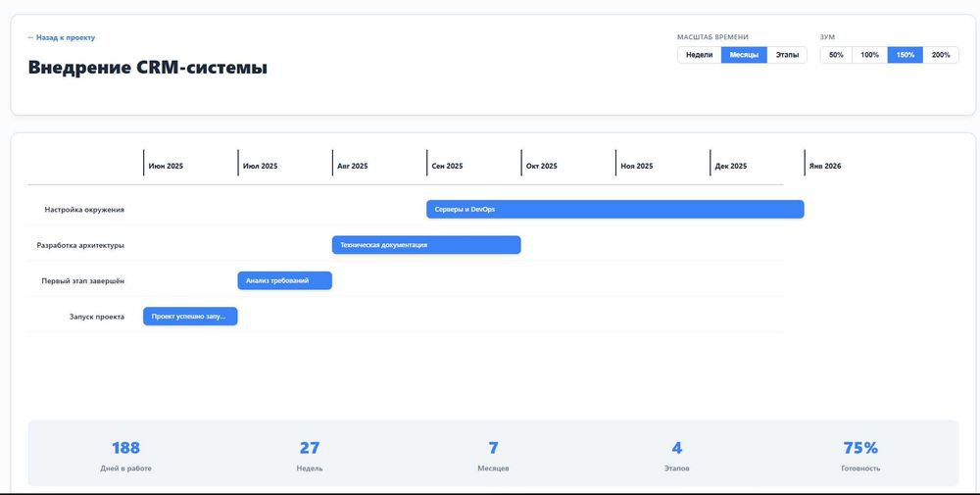Set zoom to 50%

point(836,55)
